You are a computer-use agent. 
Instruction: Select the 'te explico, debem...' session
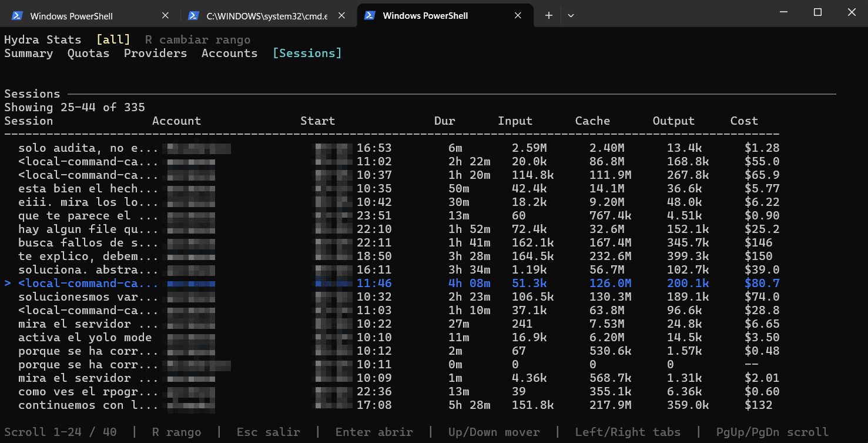tap(392, 256)
